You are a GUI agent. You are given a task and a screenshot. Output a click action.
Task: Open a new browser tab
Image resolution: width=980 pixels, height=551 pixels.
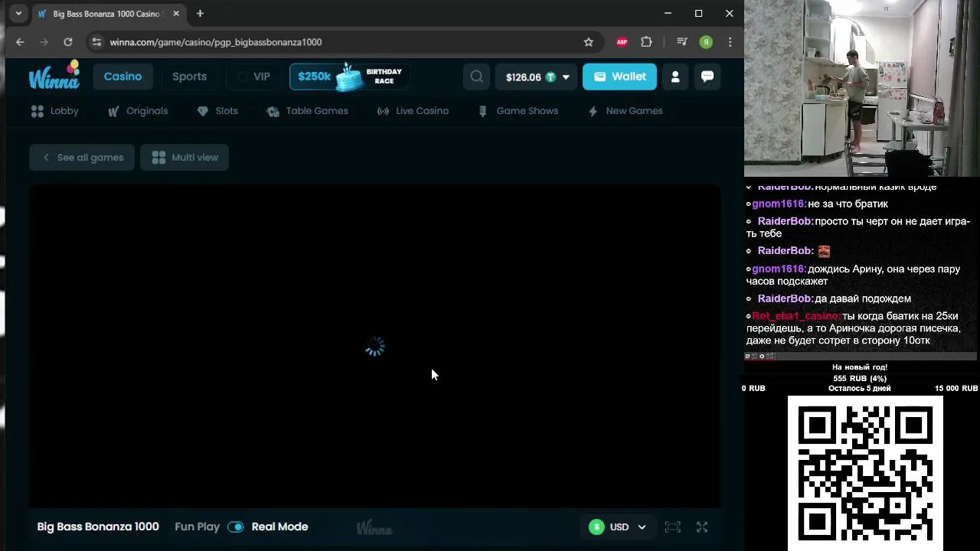coord(200,14)
